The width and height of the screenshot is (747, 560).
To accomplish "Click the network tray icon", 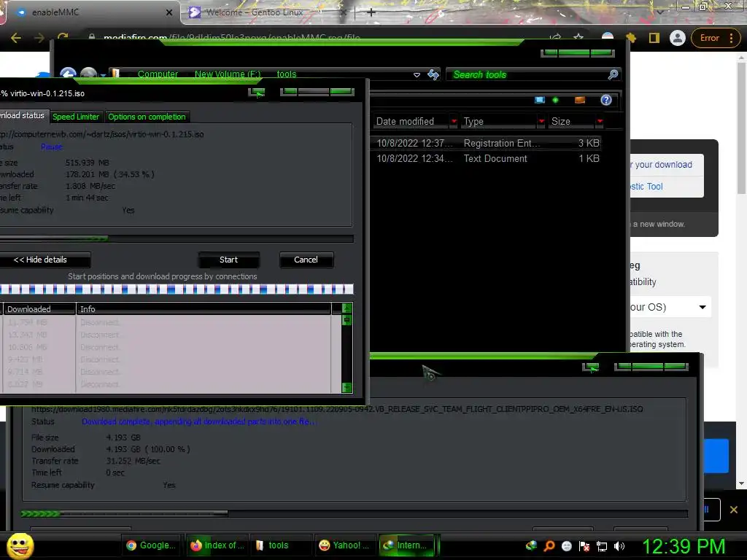I will 602,546.
